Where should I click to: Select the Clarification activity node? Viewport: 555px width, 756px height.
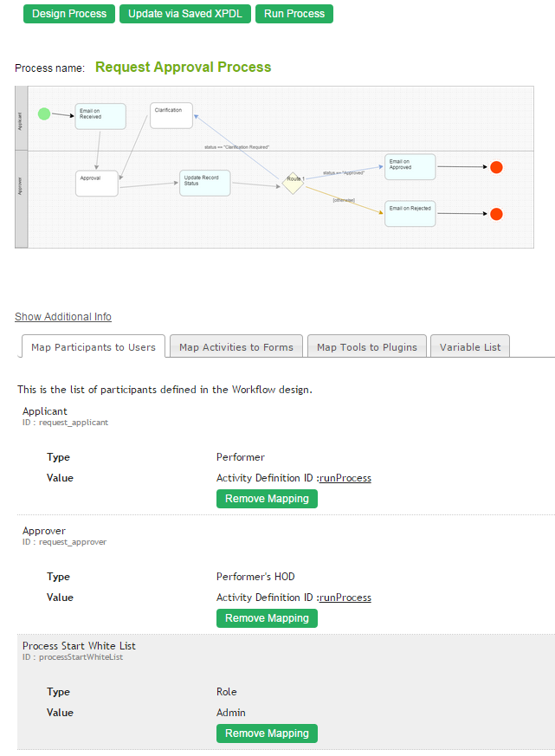coord(171,116)
